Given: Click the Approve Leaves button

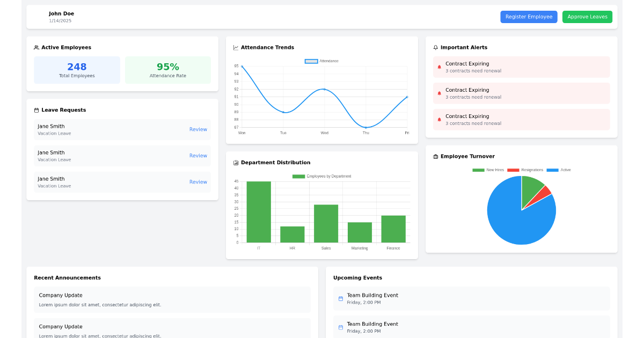Looking at the screenshot, I should (587, 17).
